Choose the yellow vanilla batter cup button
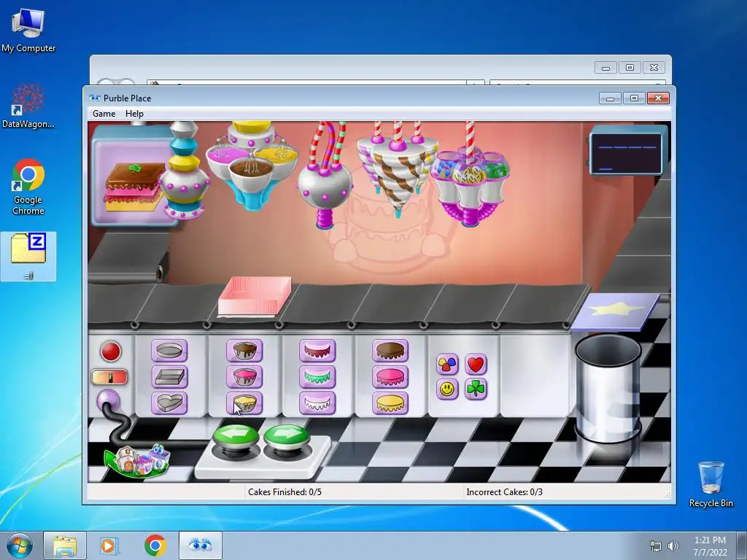 [x=244, y=402]
